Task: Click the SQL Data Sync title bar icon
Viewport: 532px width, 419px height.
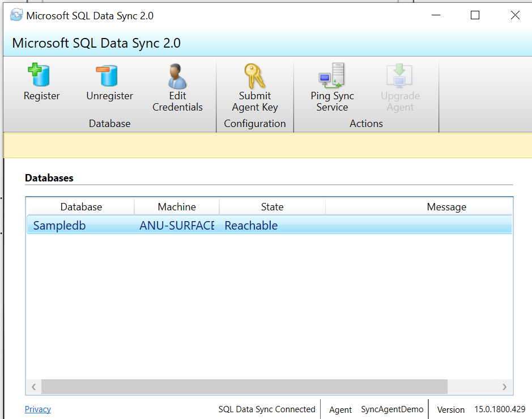Action: 16,15
